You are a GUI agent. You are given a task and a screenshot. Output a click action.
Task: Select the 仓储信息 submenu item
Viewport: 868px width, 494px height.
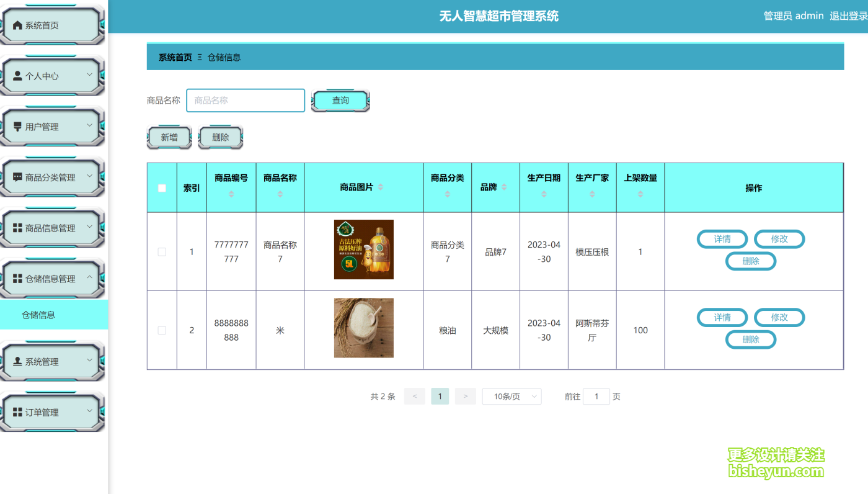[38, 315]
